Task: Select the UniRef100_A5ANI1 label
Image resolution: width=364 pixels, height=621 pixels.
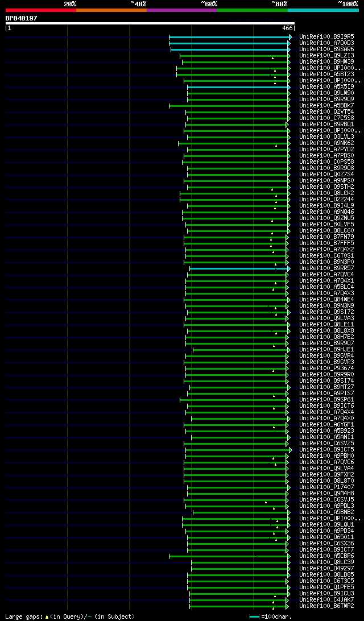Action: coord(327,437)
